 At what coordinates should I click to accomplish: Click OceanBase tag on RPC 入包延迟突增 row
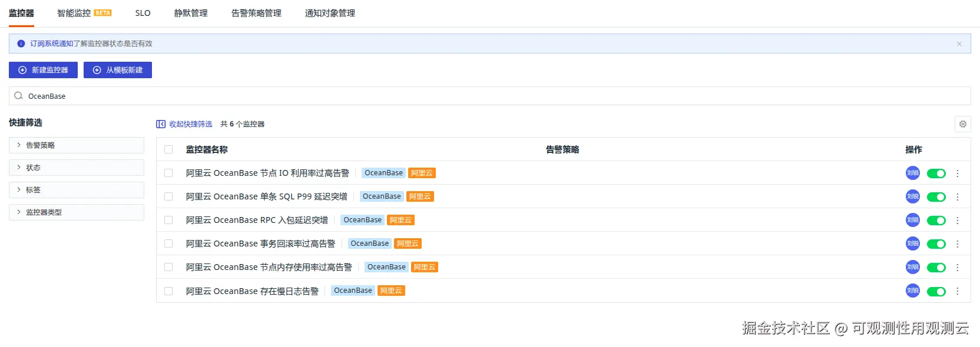point(362,220)
